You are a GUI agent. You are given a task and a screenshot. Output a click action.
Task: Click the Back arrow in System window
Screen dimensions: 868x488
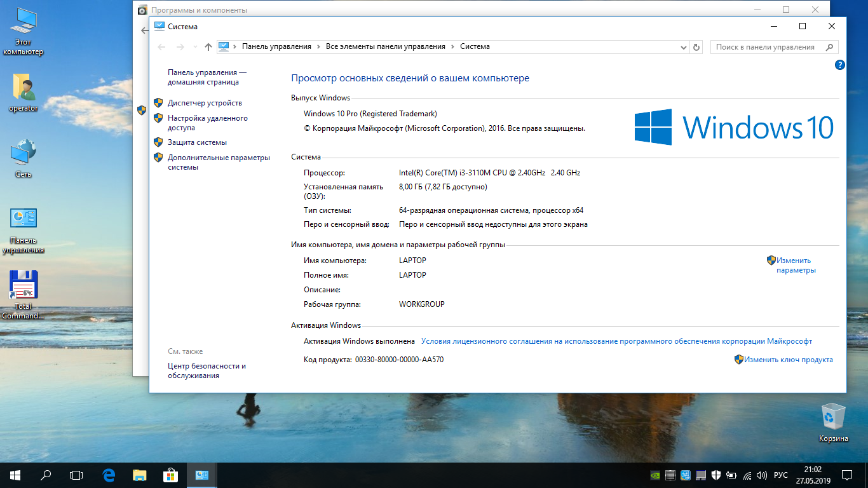(x=161, y=47)
